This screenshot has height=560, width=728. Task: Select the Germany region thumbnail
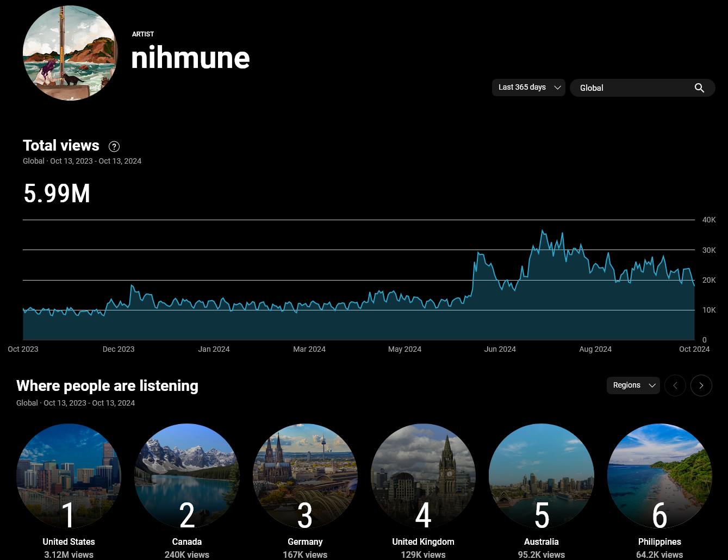(x=305, y=476)
